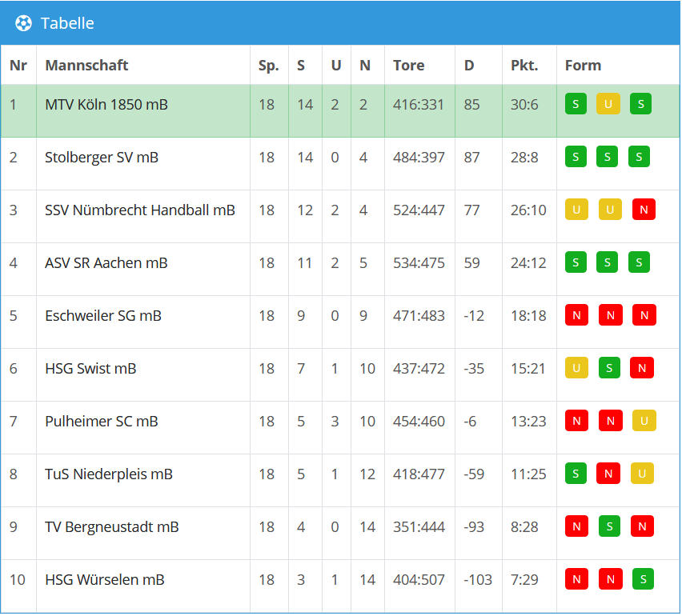Click the green S form badge for TV Bergneustadt
The height and width of the screenshot is (616, 682).
[x=609, y=526]
